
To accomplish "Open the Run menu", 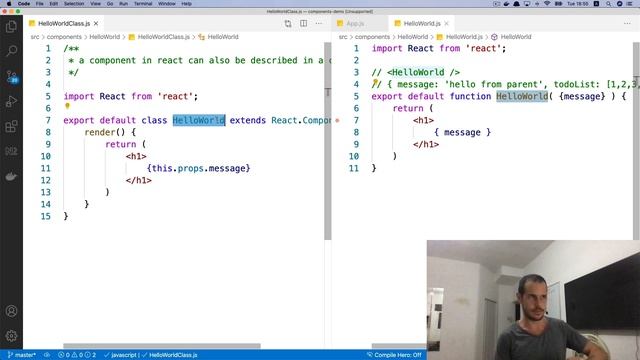I will tap(123, 4).
